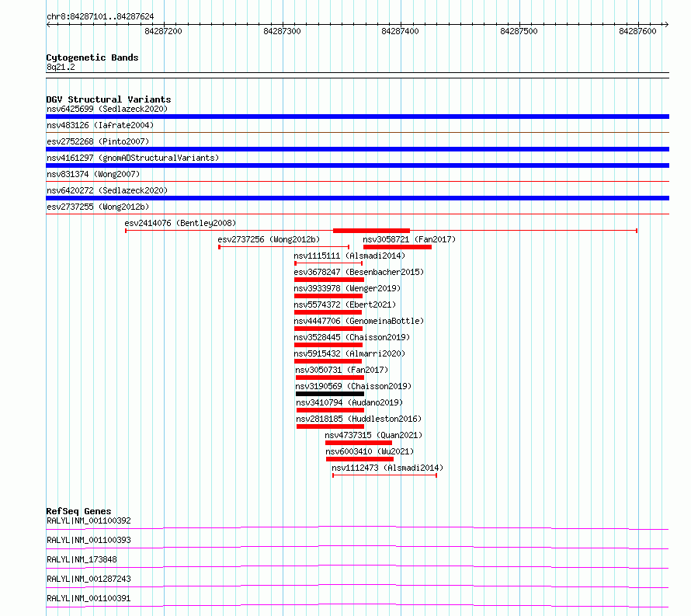Open RALYL|NM_001100392 transcript

(x=89, y=520)
